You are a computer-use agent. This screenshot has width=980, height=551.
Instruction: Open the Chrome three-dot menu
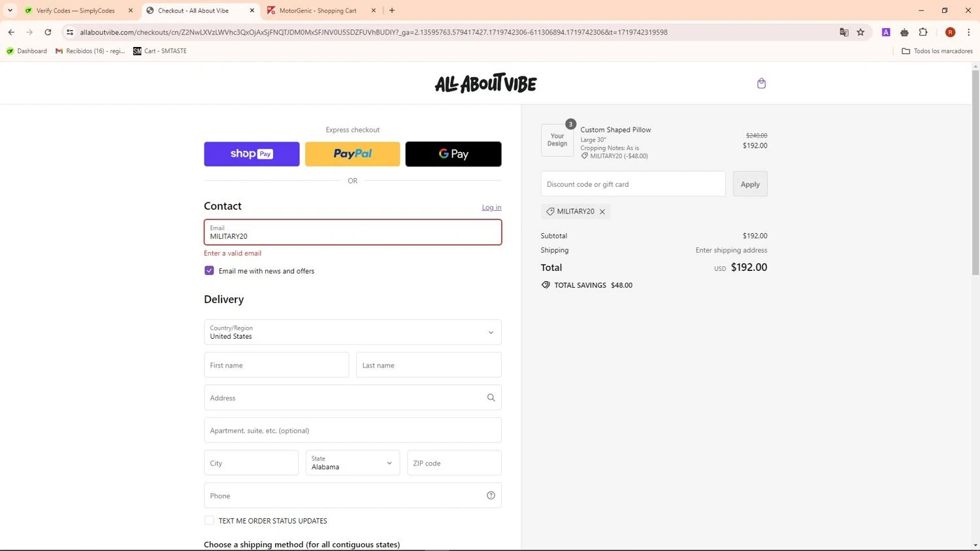968,32
